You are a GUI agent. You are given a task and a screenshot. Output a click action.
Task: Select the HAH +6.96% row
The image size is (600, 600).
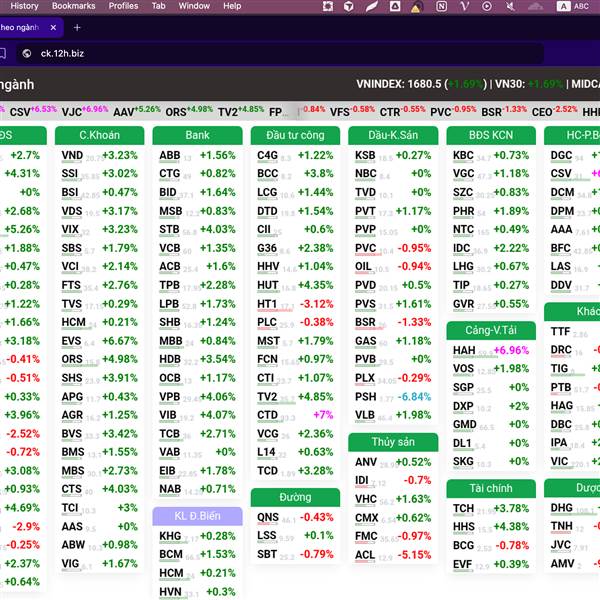click(491, 350)
